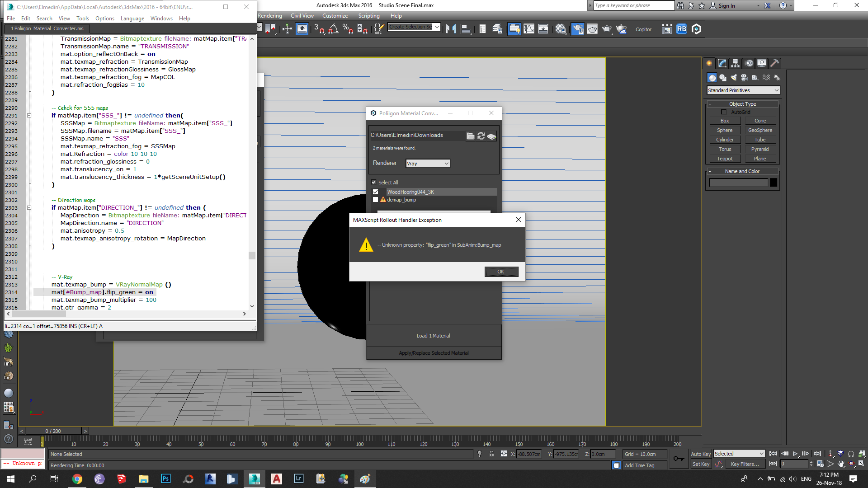The height and width of the screenshot is (488, 868).
Task: Select the Cameras category icon
Action: pos(744,78)
